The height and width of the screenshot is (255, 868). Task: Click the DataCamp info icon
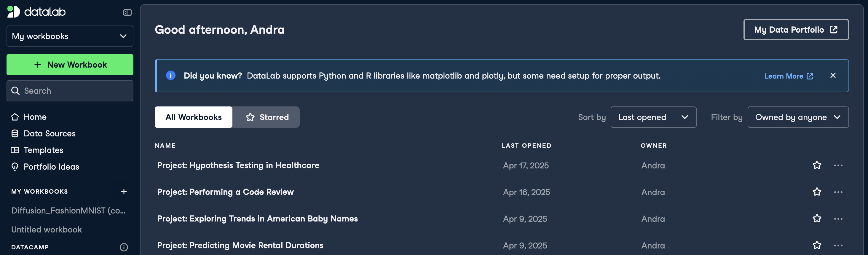(x=124, y=247)
